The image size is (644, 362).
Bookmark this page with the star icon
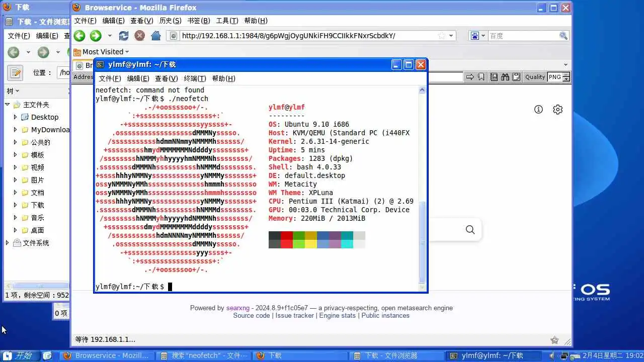[442, 36]
